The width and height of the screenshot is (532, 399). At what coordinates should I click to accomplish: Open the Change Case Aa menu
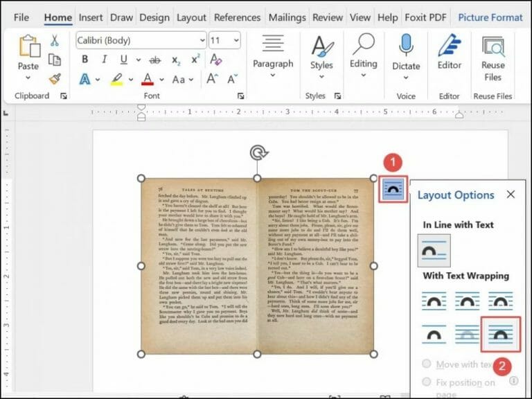coord(179,80)
